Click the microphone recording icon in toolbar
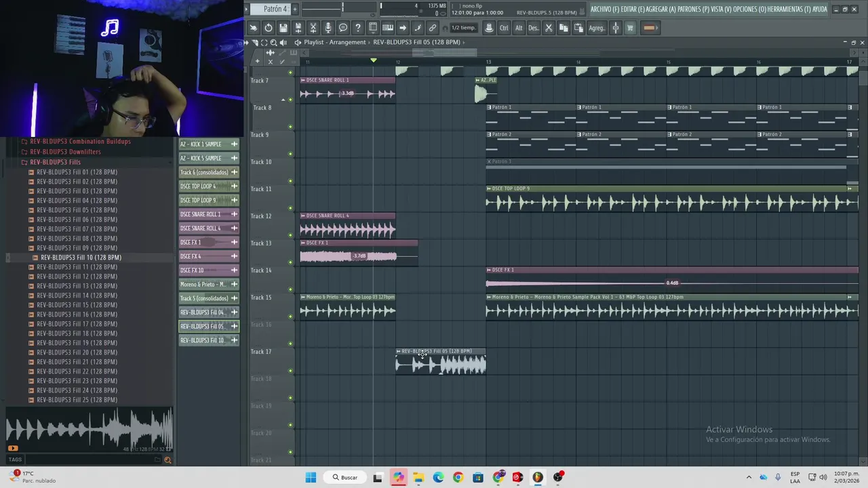The width and height of the screenshot is (868, 488). [x=328, y=28]
